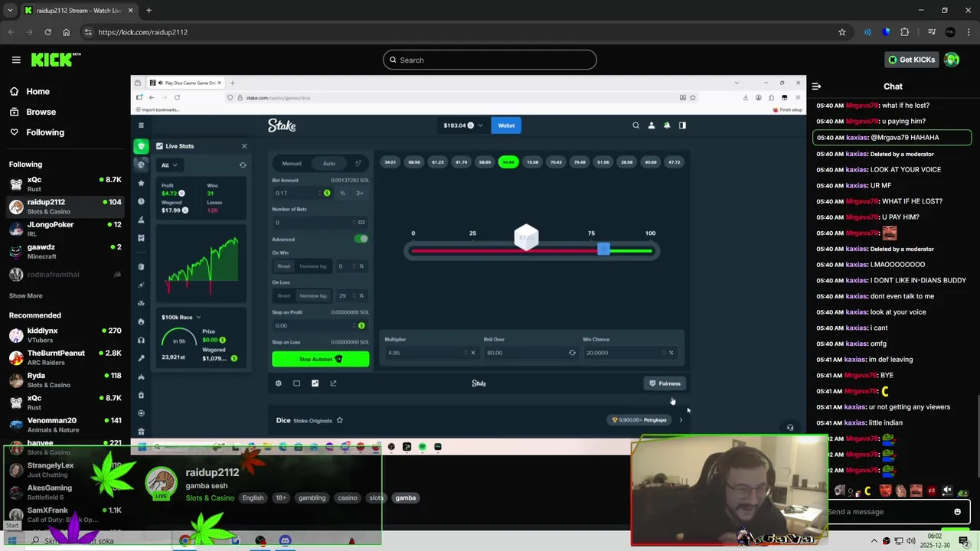Click the Stop Autobet button
The width and height of the screenshot is (980, 551).
coord(321,359)
